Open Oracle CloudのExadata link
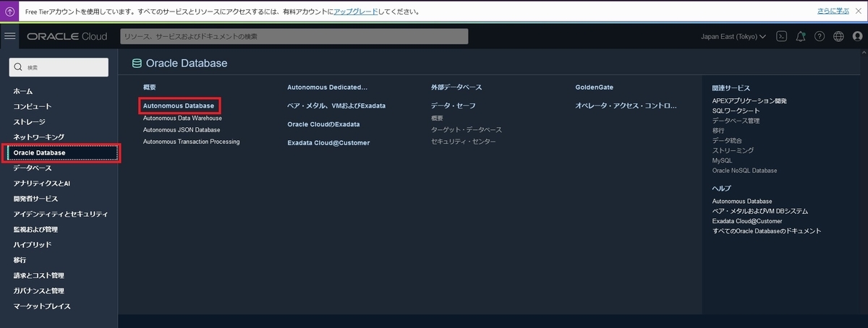Viewport: 868px width, 328px height. pyautogui.click(x=323, y=124)
